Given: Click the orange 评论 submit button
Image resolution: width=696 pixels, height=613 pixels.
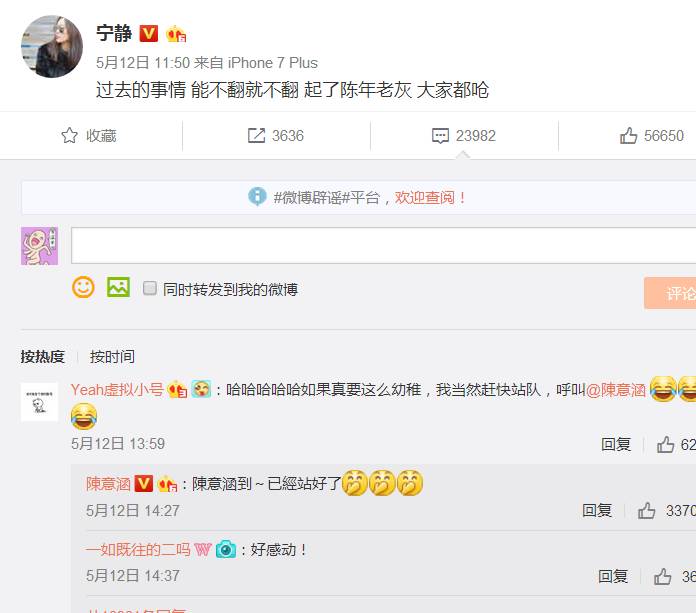Looking at the screenshot, I should [x=670, y=293].
